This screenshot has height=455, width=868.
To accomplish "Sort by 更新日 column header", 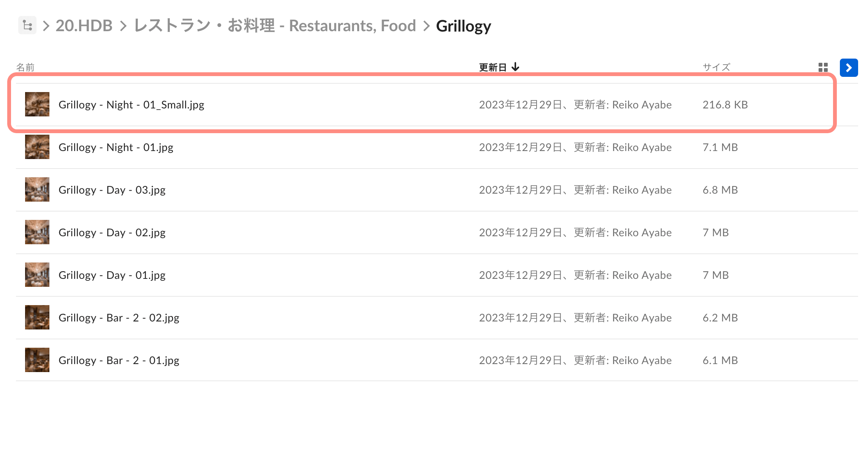I will tap(493, 67).
